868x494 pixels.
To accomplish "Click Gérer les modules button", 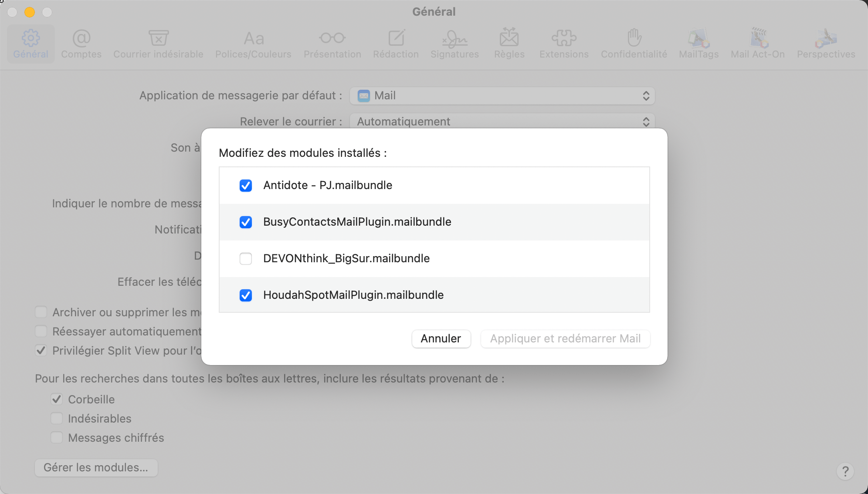I will pos(96,468).
